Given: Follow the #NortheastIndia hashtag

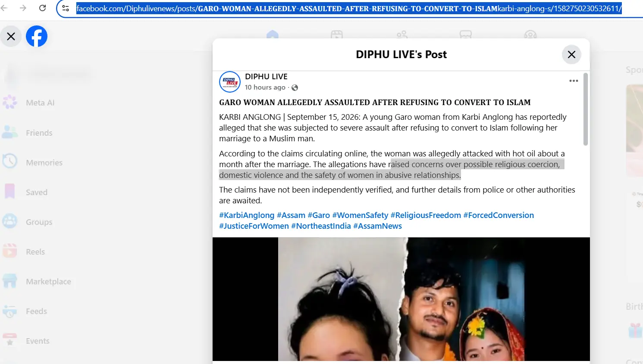Looking at the screenshot, I should pos(321,226).
